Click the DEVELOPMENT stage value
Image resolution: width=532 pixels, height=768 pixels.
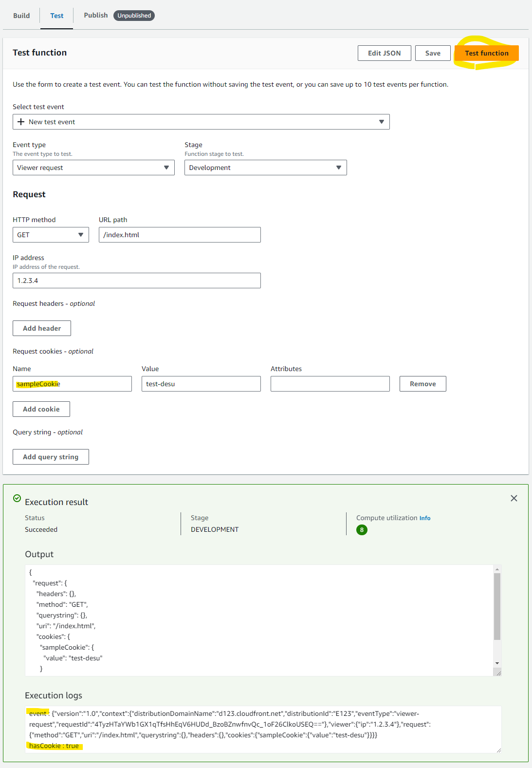click(x=215, y=529)
